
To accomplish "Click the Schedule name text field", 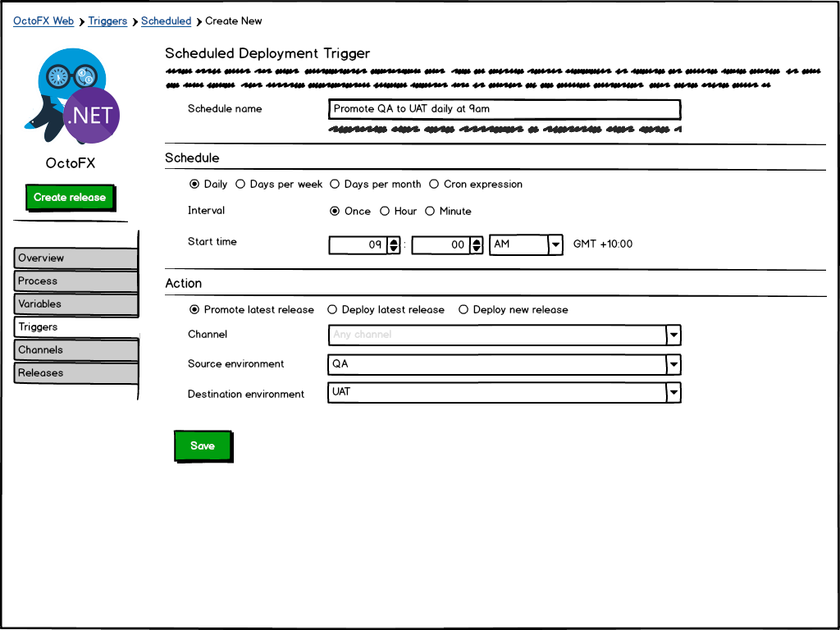I will tap(504, 109).
